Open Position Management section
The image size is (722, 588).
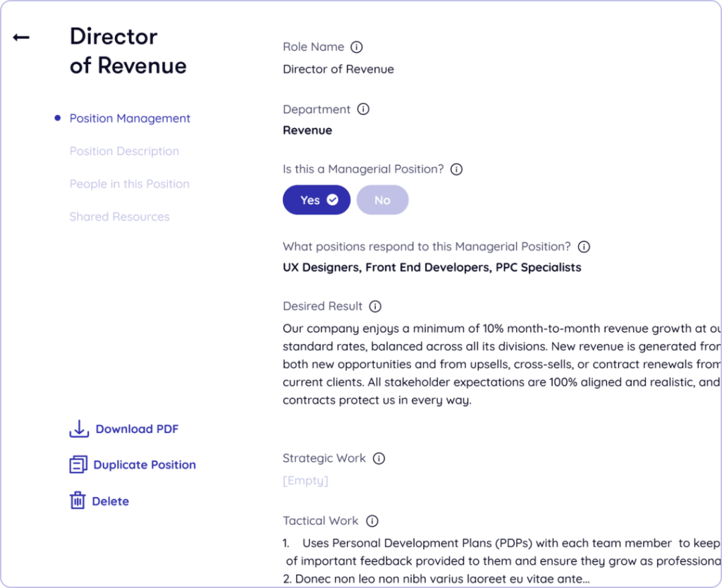point(130,118)
